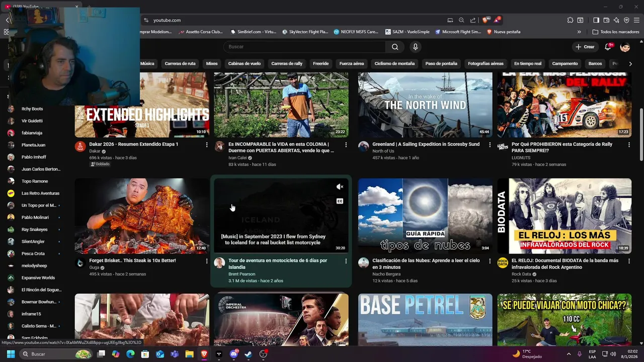Open taskbar volume speaker control

[x=613, y=354]
